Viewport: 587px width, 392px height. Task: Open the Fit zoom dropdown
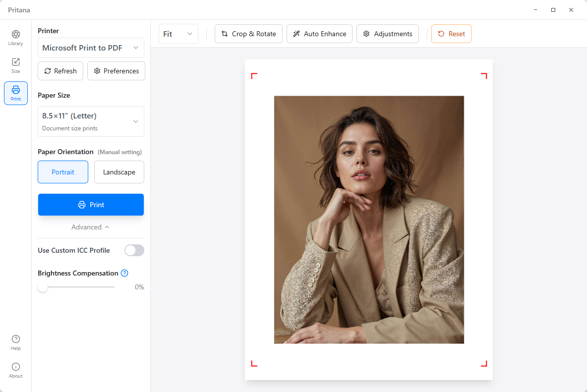click(178, 34)
